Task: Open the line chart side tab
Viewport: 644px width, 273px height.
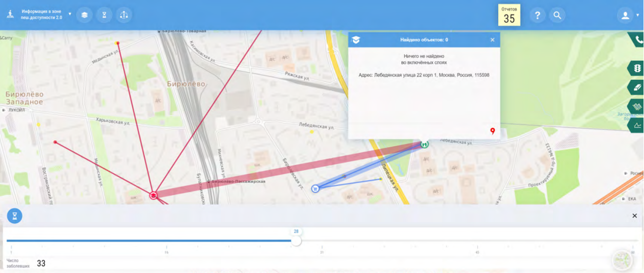Action: tap(637, 125)
